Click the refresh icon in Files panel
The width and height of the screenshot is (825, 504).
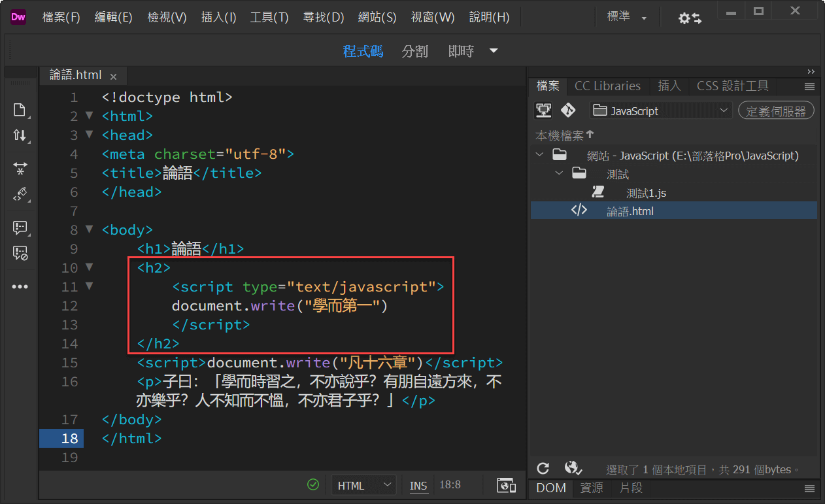click(x=543, y=468)
